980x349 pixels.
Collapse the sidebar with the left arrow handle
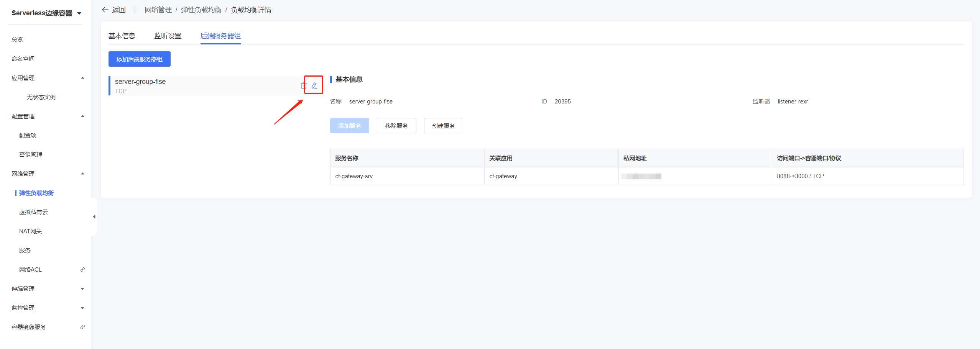pos(94,217)
